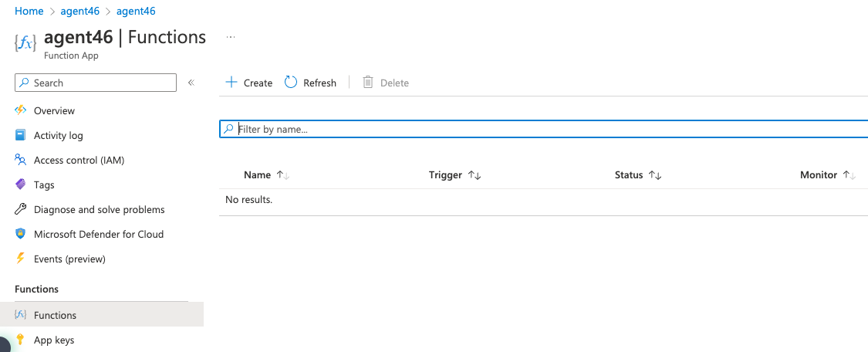Click the Status column header

coord(629,175)
